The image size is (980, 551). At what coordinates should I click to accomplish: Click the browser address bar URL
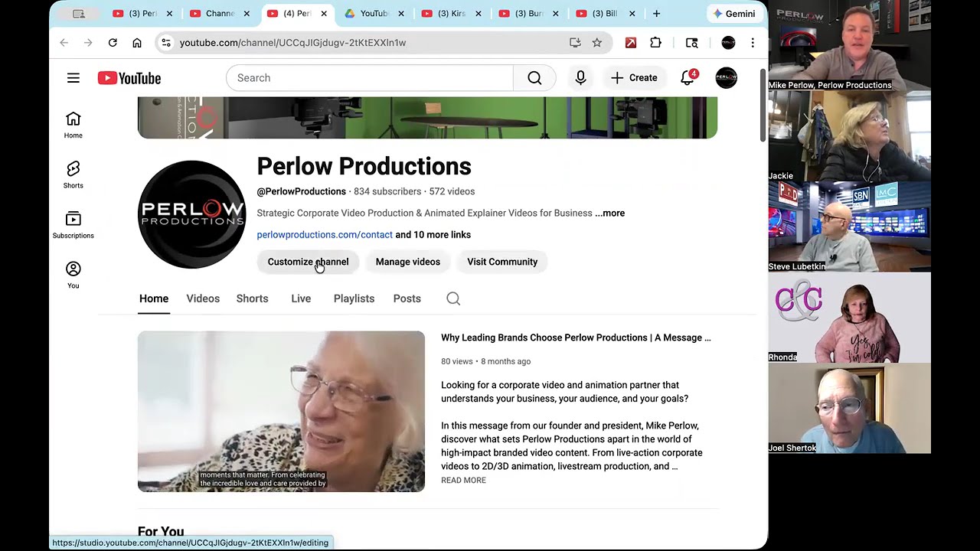click(x=293, y=43)
